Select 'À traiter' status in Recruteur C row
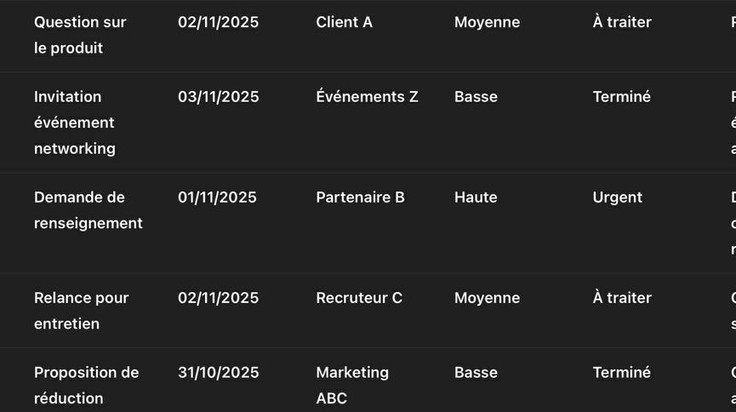736x412 pixels. coord(622,298)
